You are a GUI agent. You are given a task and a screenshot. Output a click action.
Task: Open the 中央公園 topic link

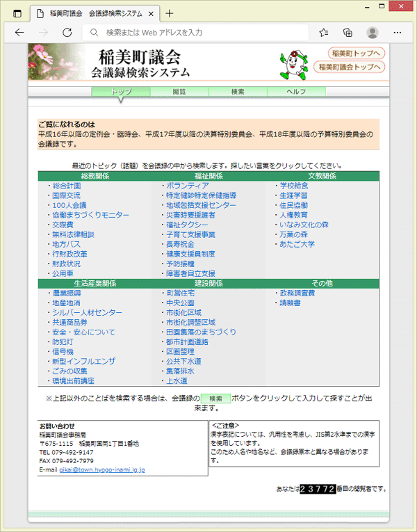click(180, 303)
